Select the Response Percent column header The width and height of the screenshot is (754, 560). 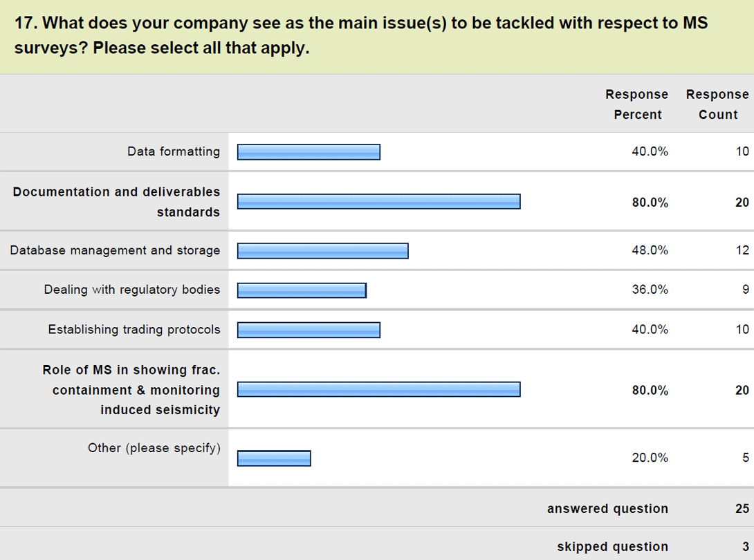point(636,104)
